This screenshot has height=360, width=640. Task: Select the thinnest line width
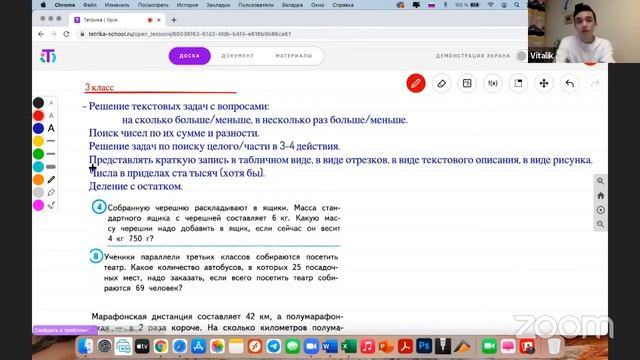pos(51,141)
